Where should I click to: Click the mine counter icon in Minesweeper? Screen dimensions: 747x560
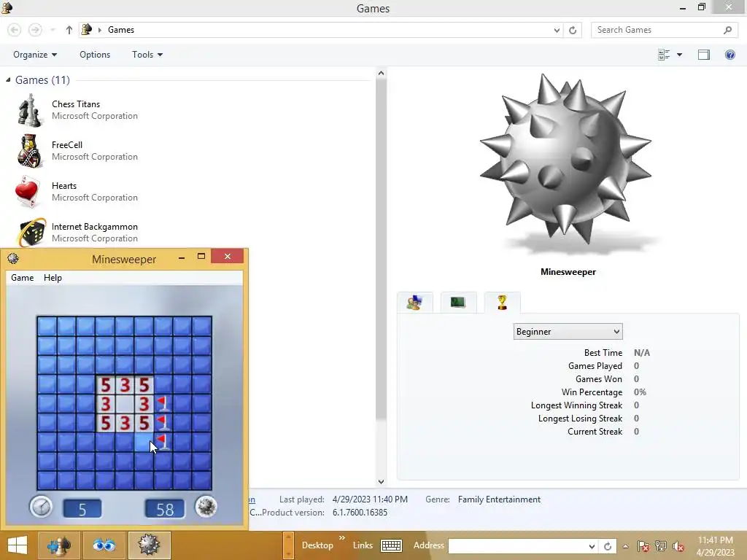point(206,507)
